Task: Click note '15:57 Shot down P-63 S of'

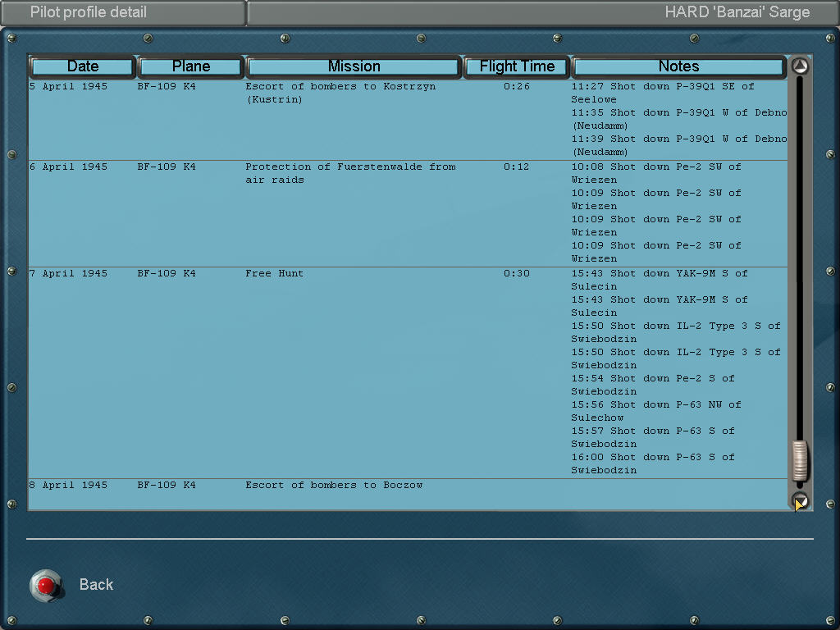Action: coord(653,431)
